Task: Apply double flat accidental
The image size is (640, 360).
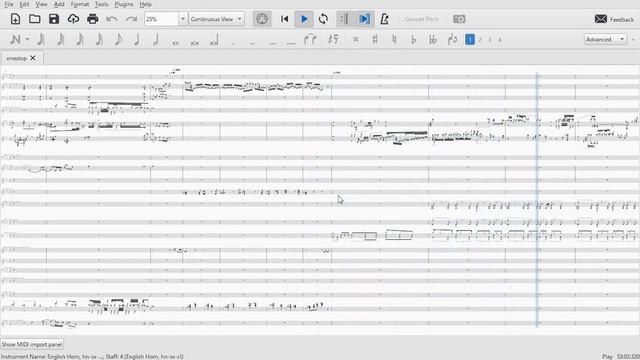Action: 433,39
